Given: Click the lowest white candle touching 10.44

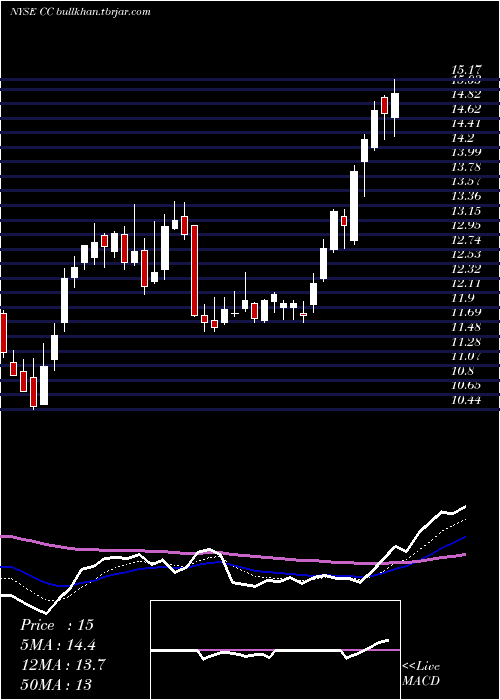Looking at the screenshot, I should [x=44, y=385].
